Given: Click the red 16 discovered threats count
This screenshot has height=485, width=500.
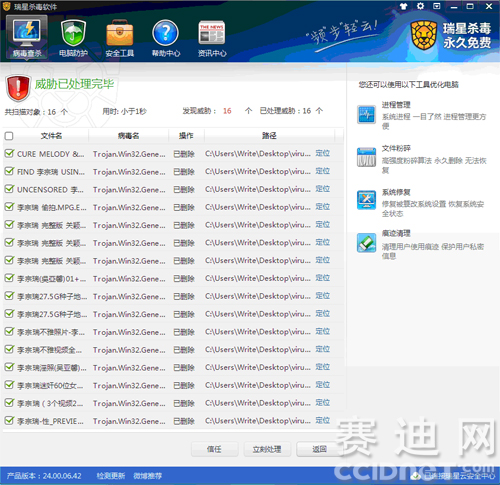Looking at the screenshot, I should 227,111.
